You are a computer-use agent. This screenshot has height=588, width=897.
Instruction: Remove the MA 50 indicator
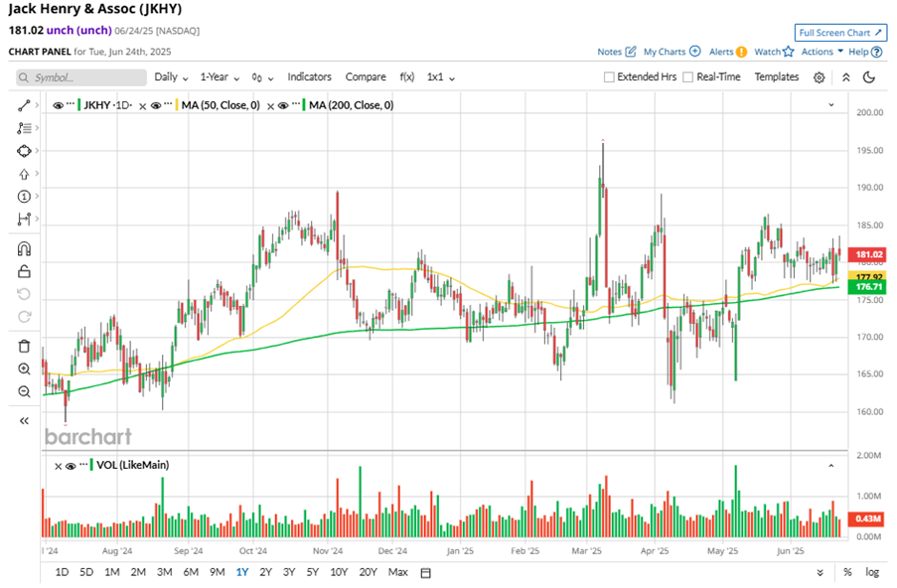[143, 106]
